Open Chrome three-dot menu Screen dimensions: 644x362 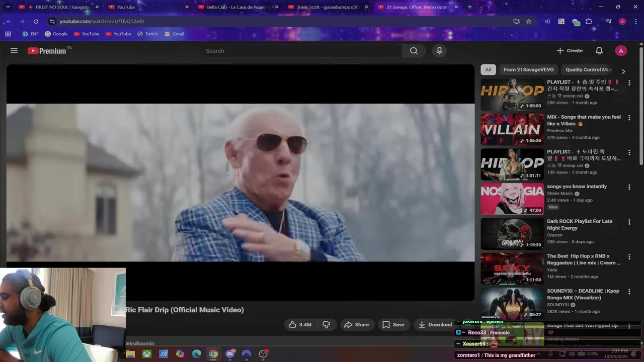pos(635,21)
